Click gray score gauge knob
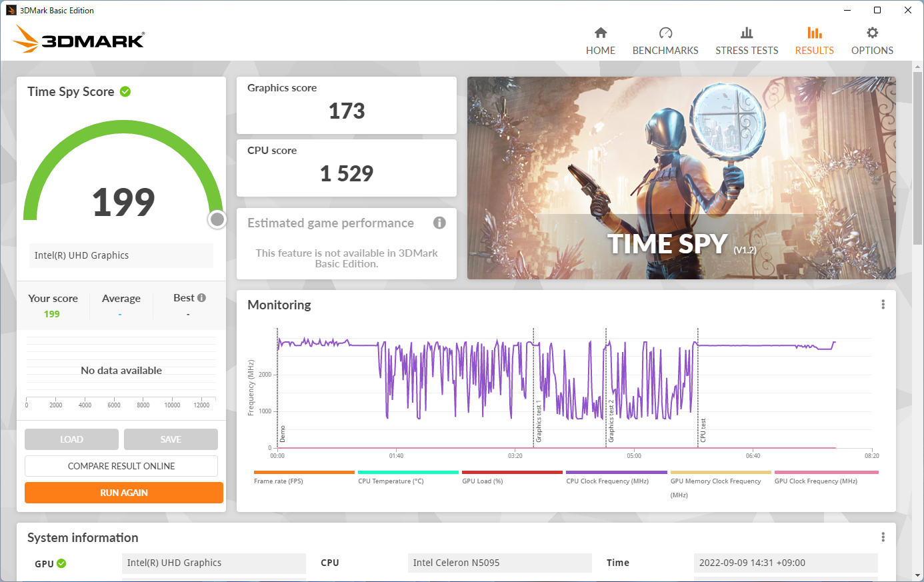 pos(217,219)
